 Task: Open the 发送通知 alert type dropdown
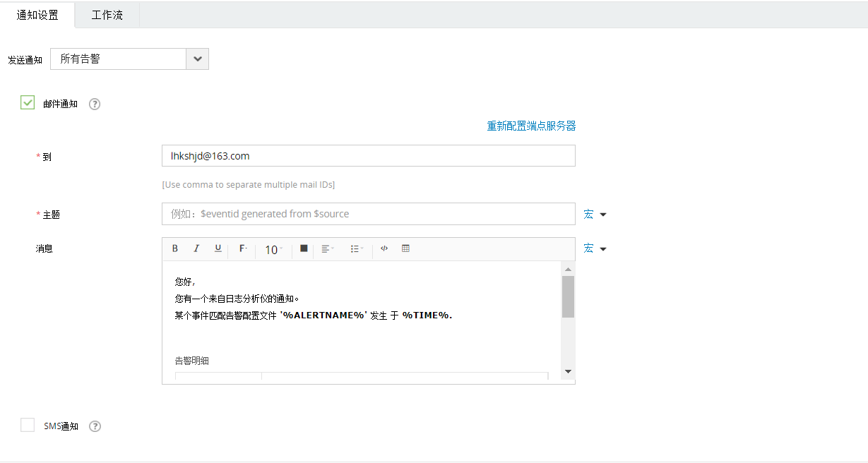coord(197,59)
